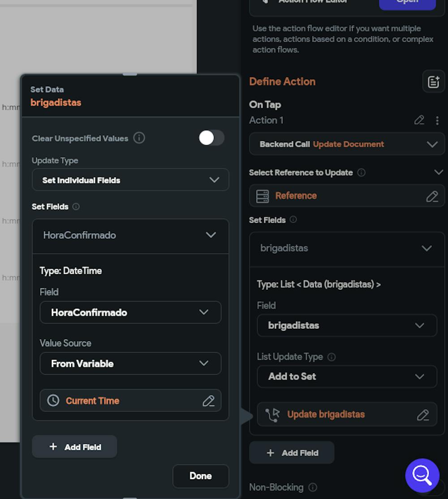
Task: Click the pencil icon on the Reference field
Action: [431, 196]
